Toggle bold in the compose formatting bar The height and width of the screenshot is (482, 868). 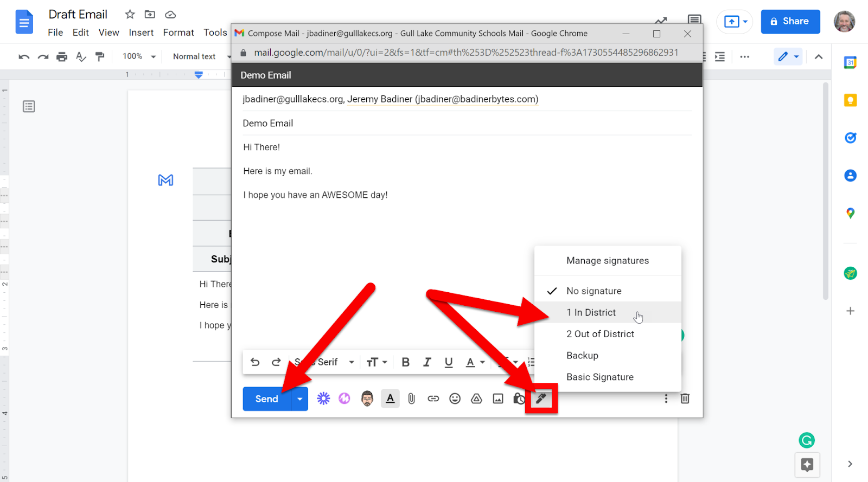pos(405,362)
